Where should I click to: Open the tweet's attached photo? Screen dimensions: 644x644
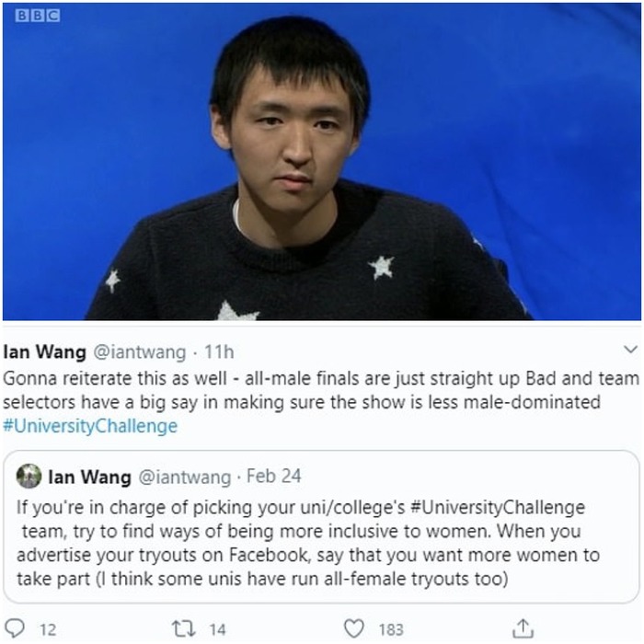tap(322, 161)
